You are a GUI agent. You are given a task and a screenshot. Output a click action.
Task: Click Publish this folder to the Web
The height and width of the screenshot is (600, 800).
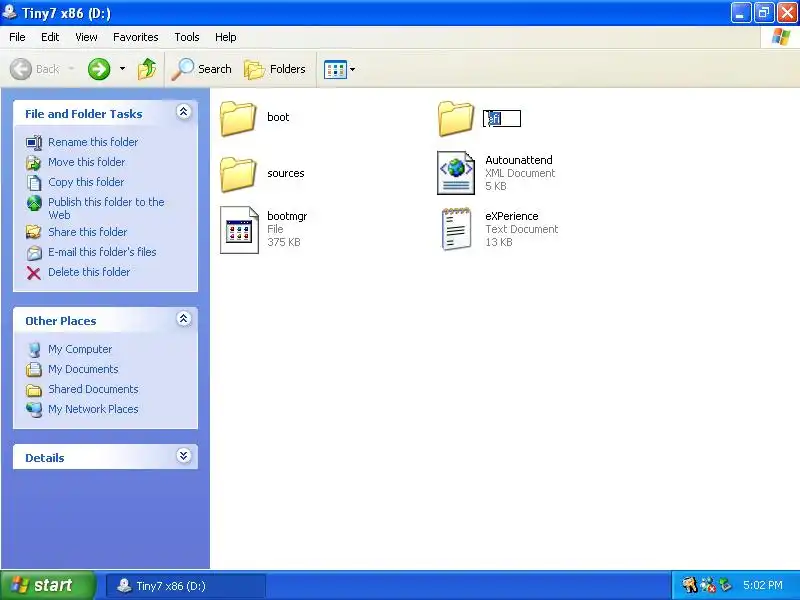(106, 208)
